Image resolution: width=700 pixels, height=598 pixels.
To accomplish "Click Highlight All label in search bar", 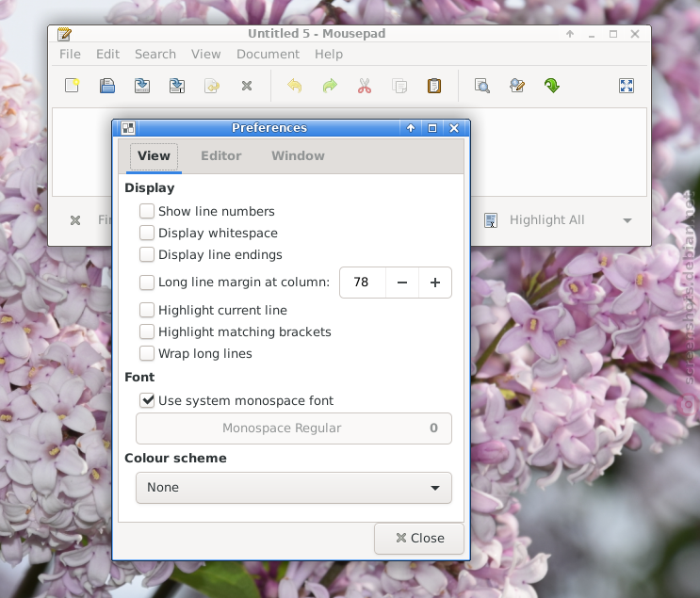I will coord(546,220).
